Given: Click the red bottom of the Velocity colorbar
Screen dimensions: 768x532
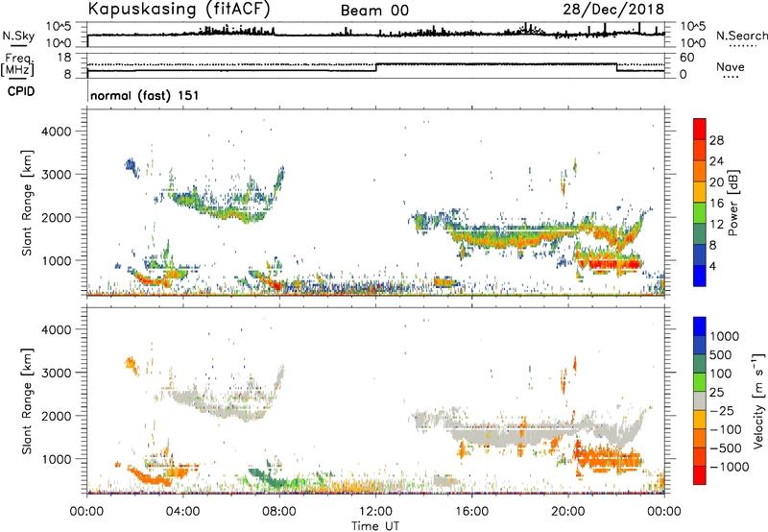Looking at the screenshot, I should (x=700, y=475).
